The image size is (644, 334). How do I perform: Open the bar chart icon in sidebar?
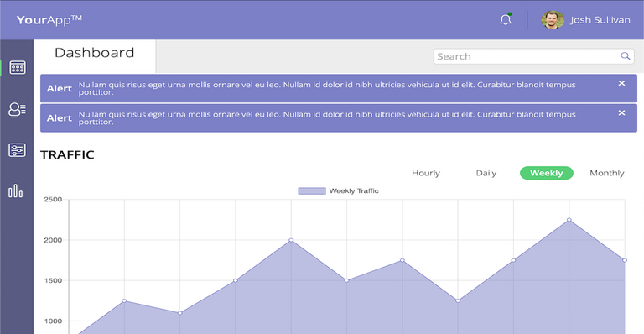pyautogui.click(x=16, y=191)
